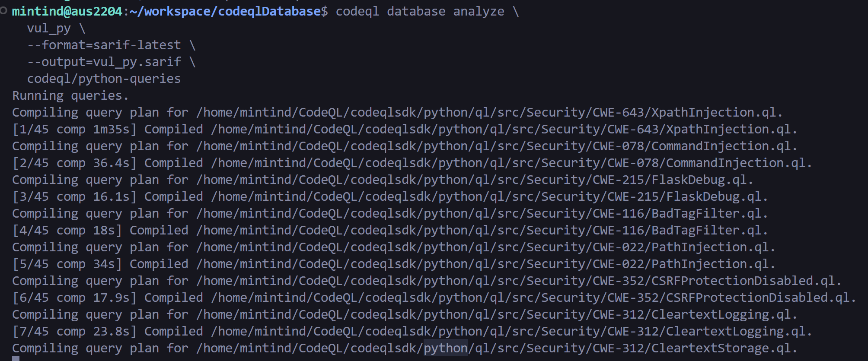
Task: Open XpathInjection.ql path on first Compiling query plan line
Action: pos(489,112)
